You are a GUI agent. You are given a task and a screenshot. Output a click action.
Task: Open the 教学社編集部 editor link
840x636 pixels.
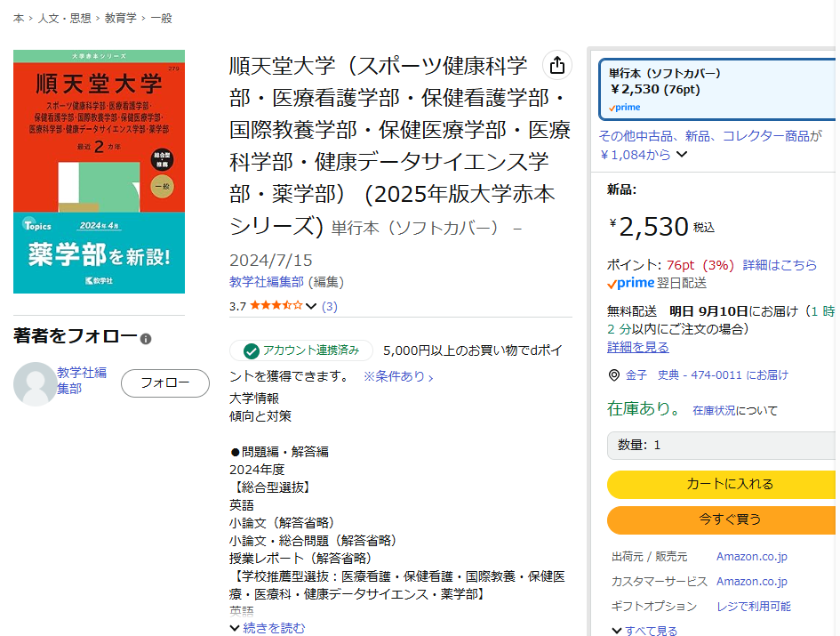(266, 282)
